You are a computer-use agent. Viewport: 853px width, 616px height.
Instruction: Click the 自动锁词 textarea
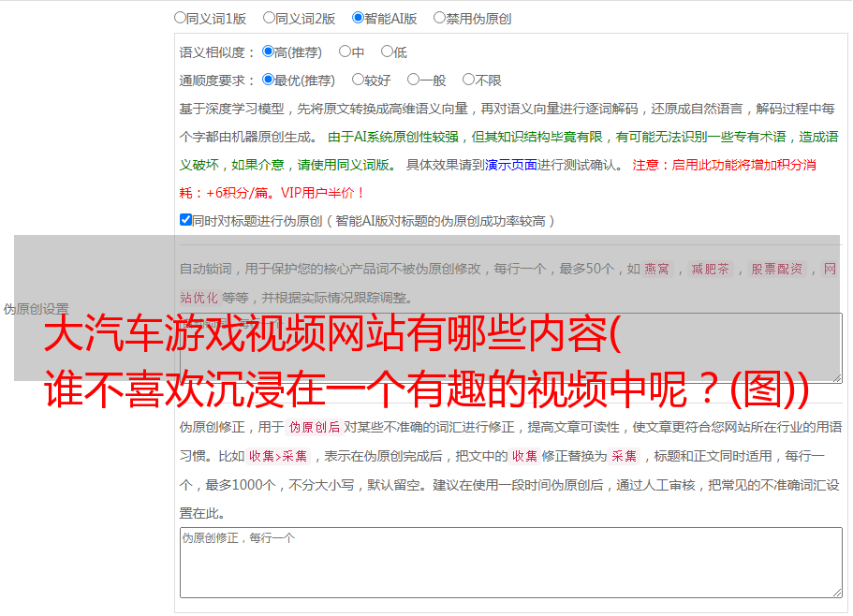click(x=511, y=348)
